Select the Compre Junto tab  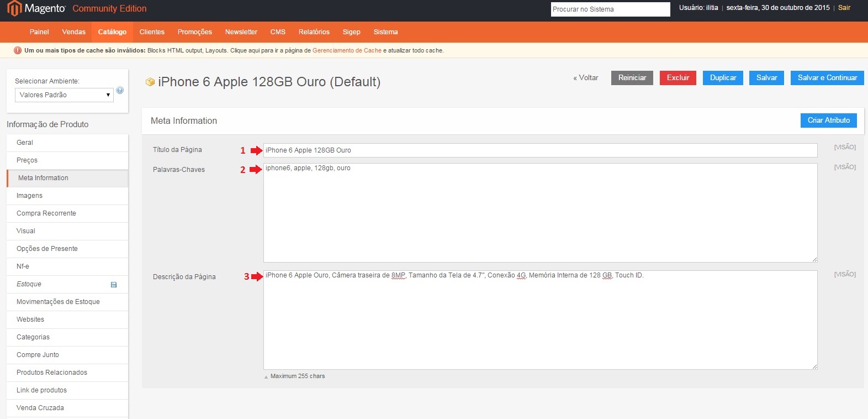click(67, 355)
